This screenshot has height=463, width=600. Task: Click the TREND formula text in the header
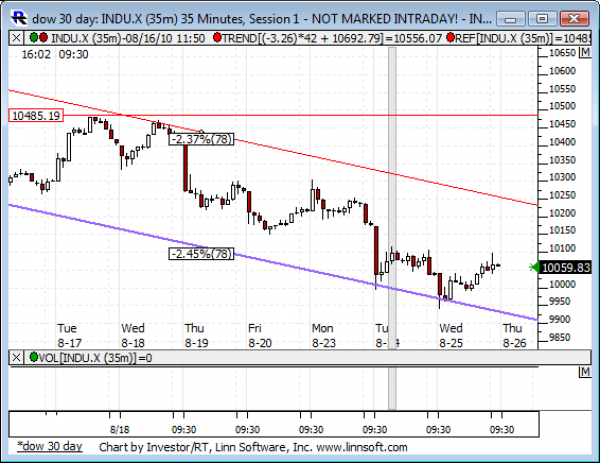(x=332, y=38)
